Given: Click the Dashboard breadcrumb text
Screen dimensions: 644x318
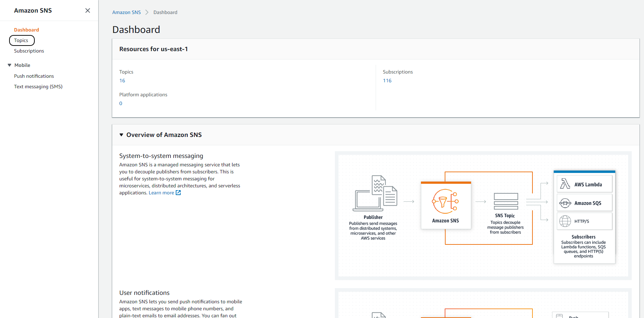Looking at the screenshot, I should [165, 12].
